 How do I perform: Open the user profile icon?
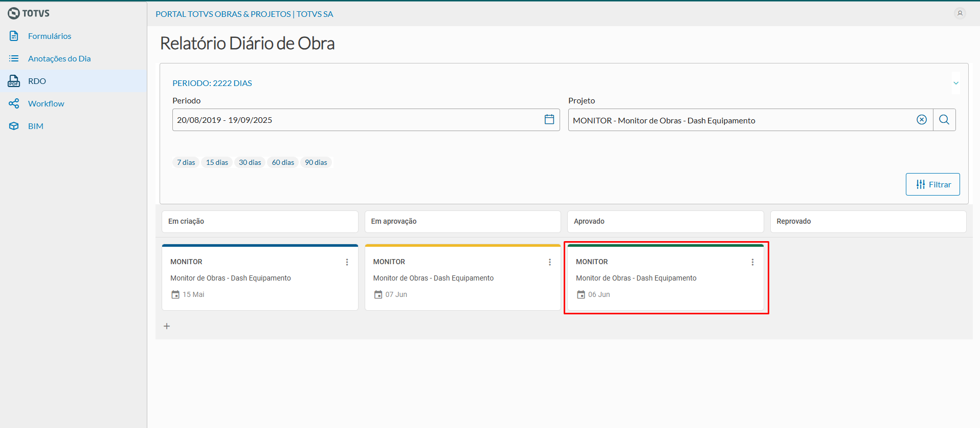[x=960, y=13]
